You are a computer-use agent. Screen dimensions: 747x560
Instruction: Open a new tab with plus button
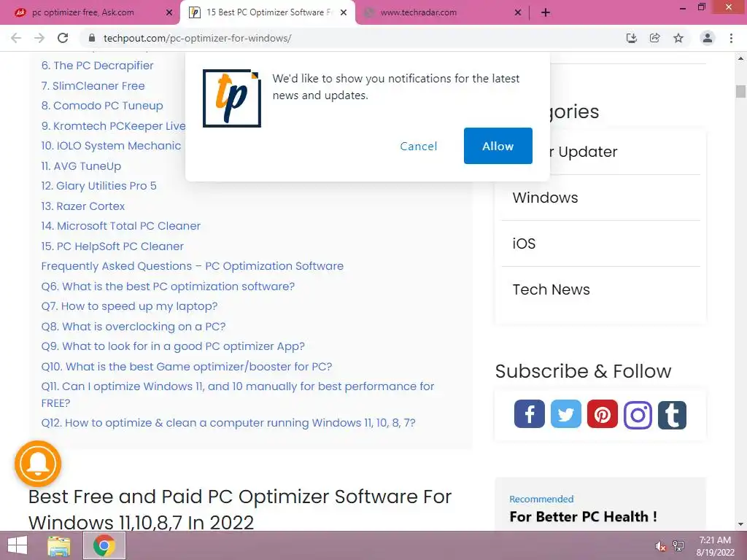coord(546,13)
